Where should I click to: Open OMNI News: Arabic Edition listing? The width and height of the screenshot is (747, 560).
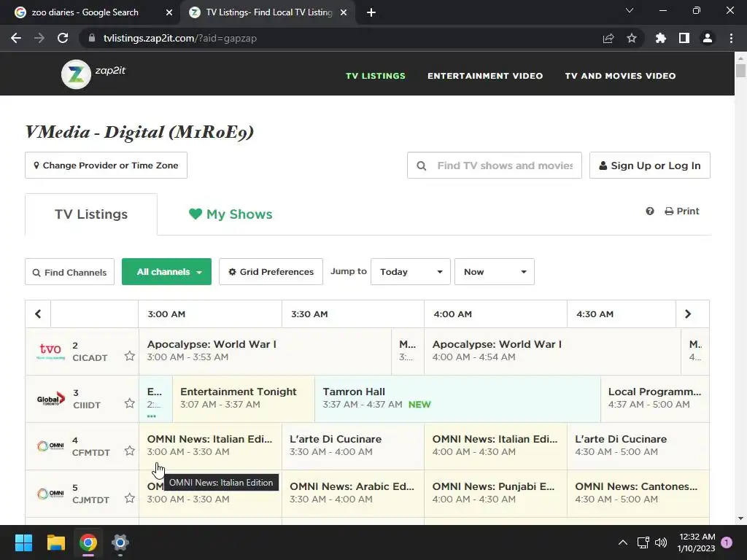pyautogui.click(x=353, y=494)
